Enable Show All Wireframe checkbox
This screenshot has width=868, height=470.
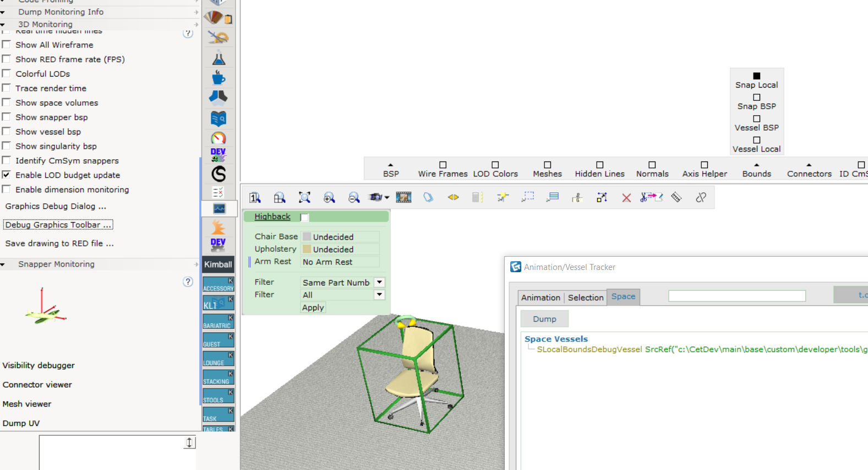(7, 45)
